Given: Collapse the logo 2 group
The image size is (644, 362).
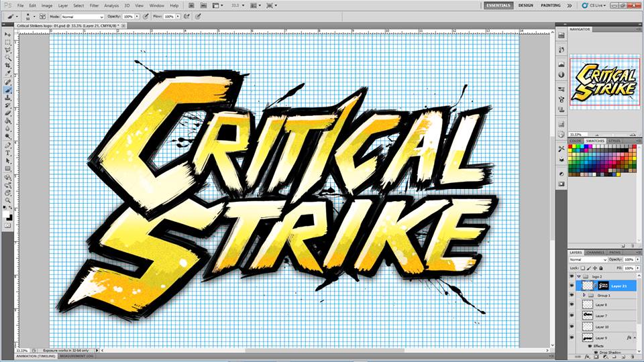Looking at the screenshot, I should 579,277.
